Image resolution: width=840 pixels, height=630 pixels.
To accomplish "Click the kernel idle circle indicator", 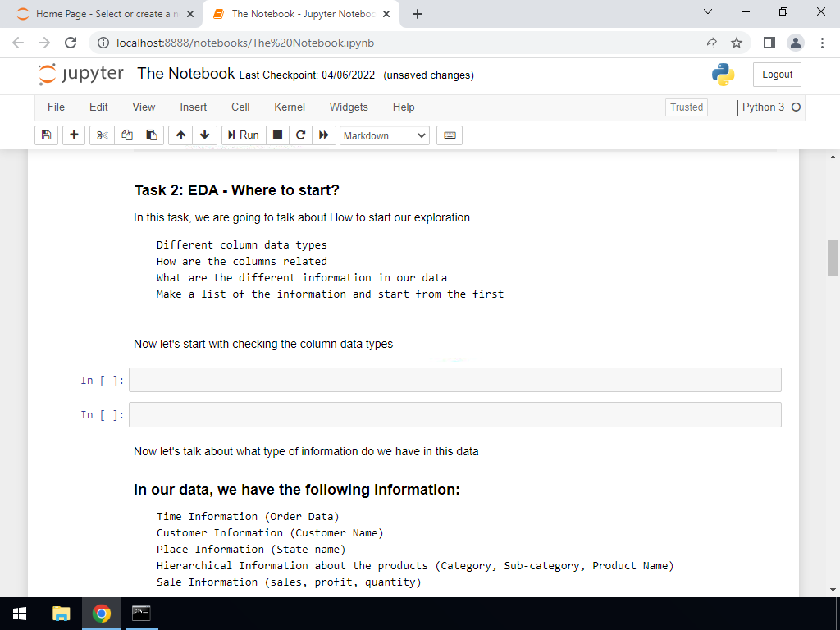I will [796, 107].
